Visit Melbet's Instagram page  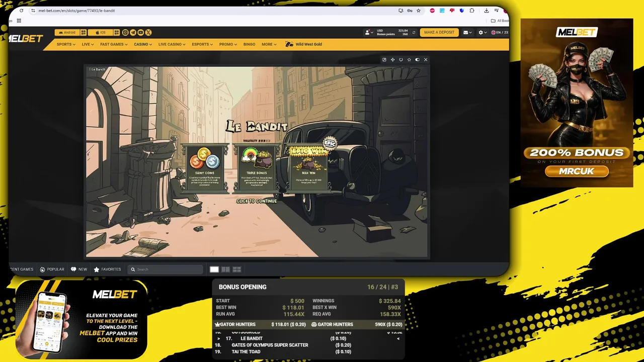(125, 32)
